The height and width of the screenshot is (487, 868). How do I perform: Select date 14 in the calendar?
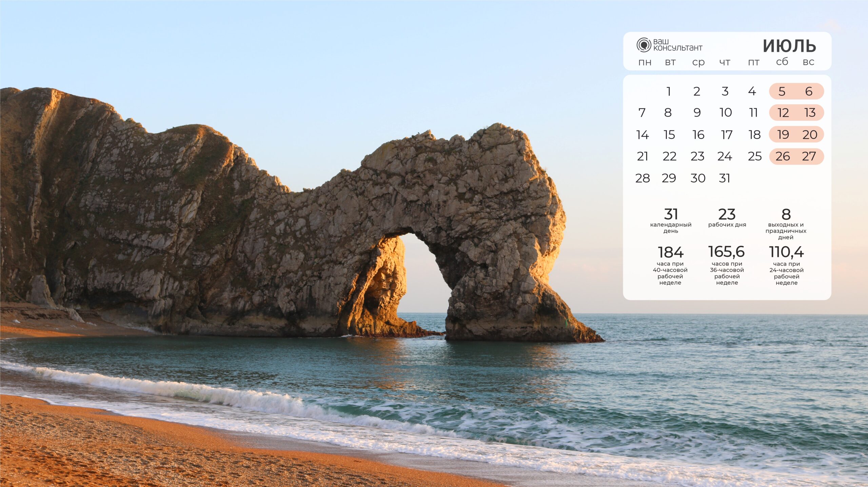coord(643,135)
